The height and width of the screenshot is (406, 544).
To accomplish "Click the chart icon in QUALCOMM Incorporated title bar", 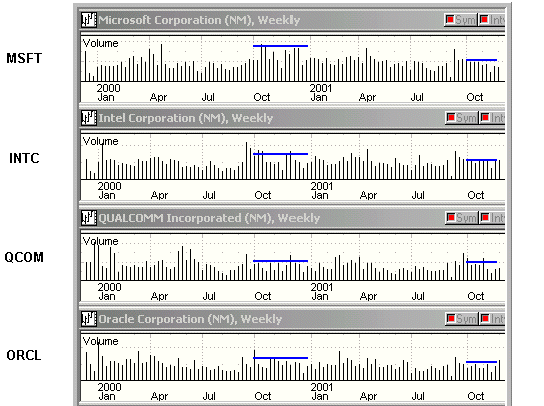I will (x=88, y=218).
